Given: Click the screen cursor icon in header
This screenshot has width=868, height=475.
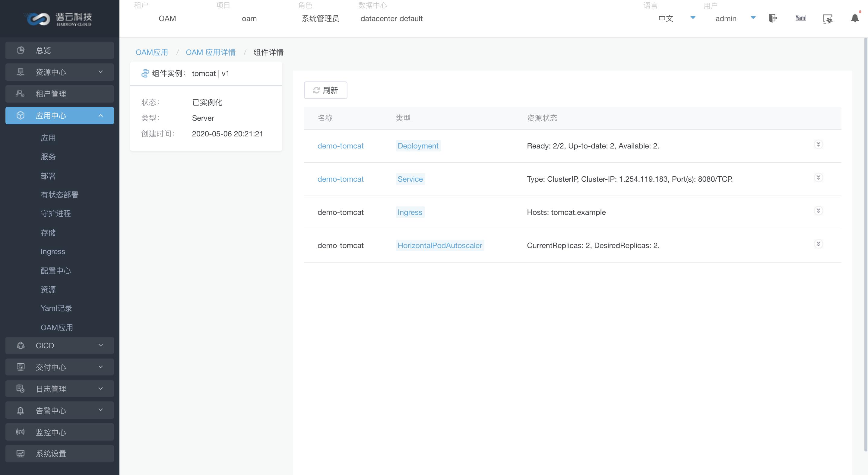Looking at the screenshot, I should click(x=828, y=18).
